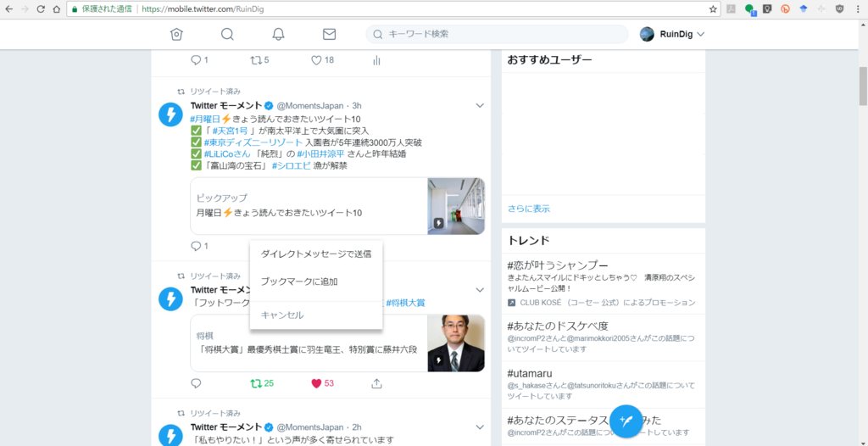Screen dimensions: 868x446
Task: Open hashtag #LiLiCoさん link
Action: click(x=227, y=154)
